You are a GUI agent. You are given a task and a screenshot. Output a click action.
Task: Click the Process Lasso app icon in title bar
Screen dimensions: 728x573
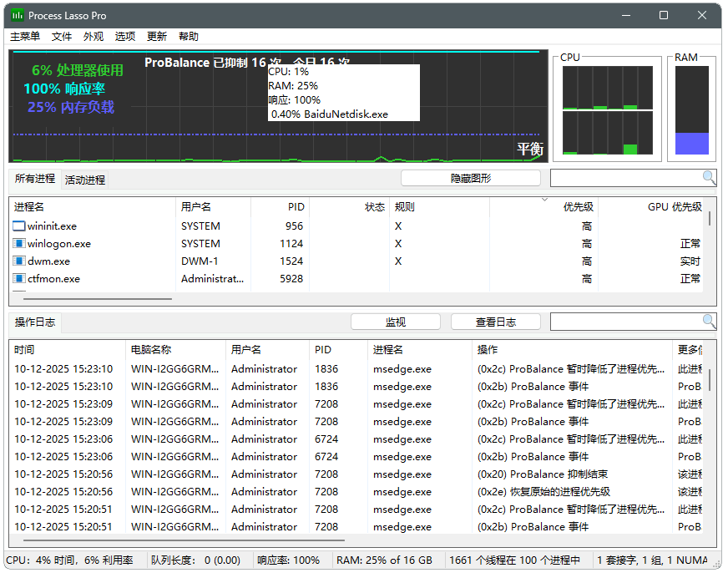pyautogui.click(x=18, y=15)
